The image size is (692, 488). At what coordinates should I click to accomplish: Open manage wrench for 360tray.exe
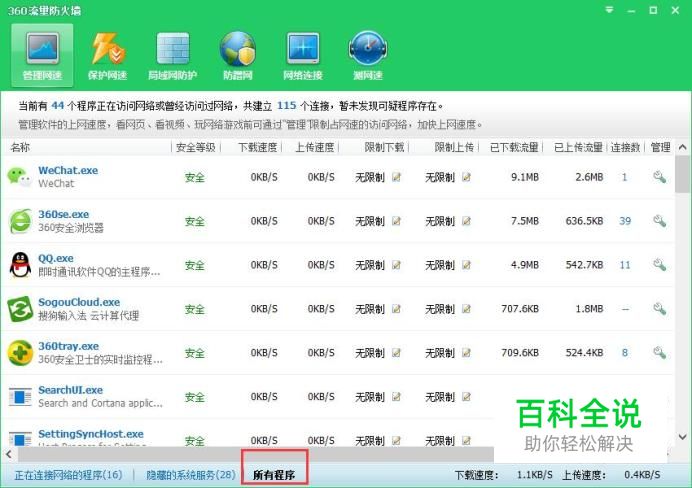659,353
